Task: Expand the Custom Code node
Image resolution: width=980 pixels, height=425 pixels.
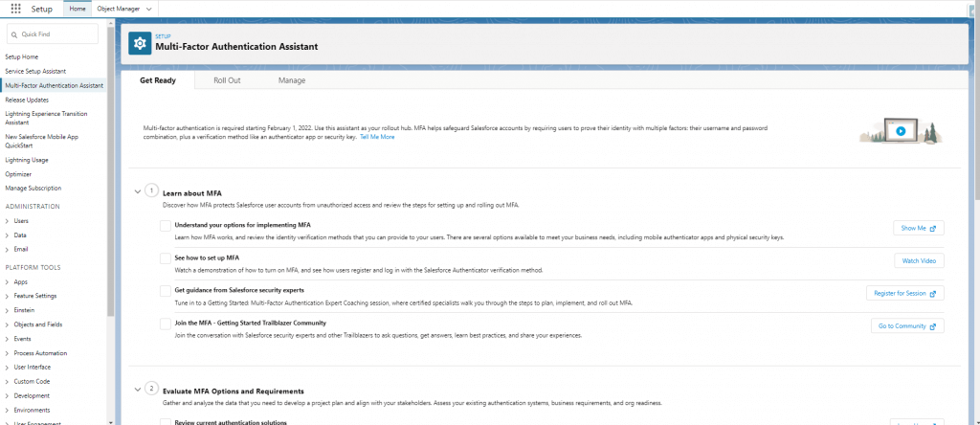Action: coord(7,381)
